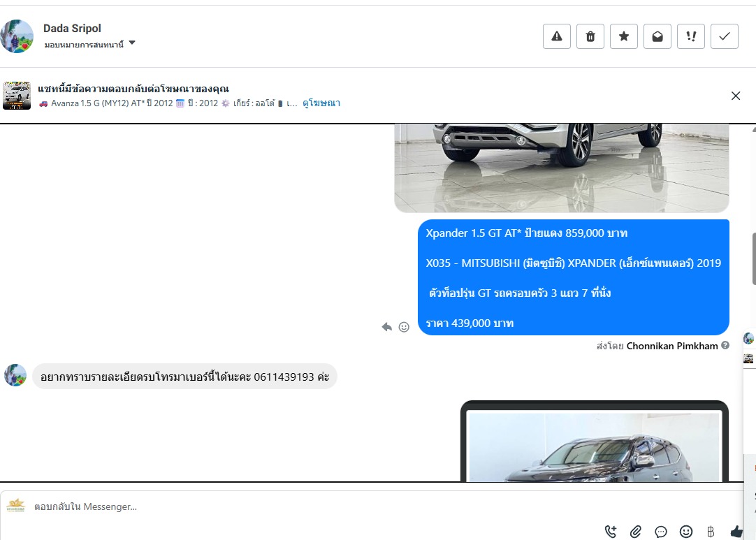Open the help icon next to Chonnikan Pimkham
This screenshot has width=756, height=540.
coord(725,345)
